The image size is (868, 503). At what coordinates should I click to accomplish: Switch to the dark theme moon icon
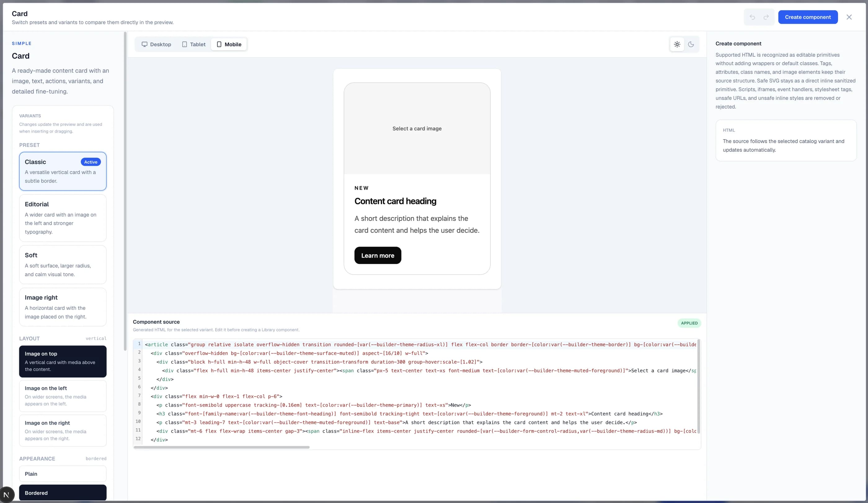coord(691,44)
